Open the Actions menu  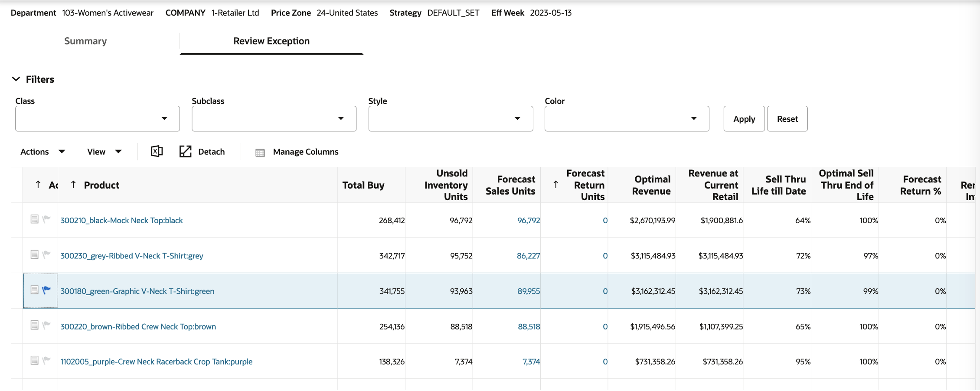(42, 152)
